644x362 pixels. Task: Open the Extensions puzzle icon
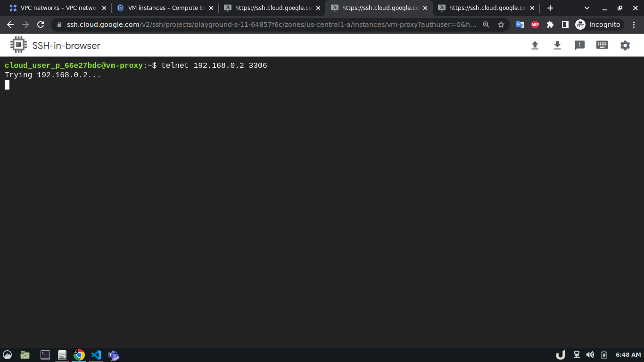tap(550, 25)
